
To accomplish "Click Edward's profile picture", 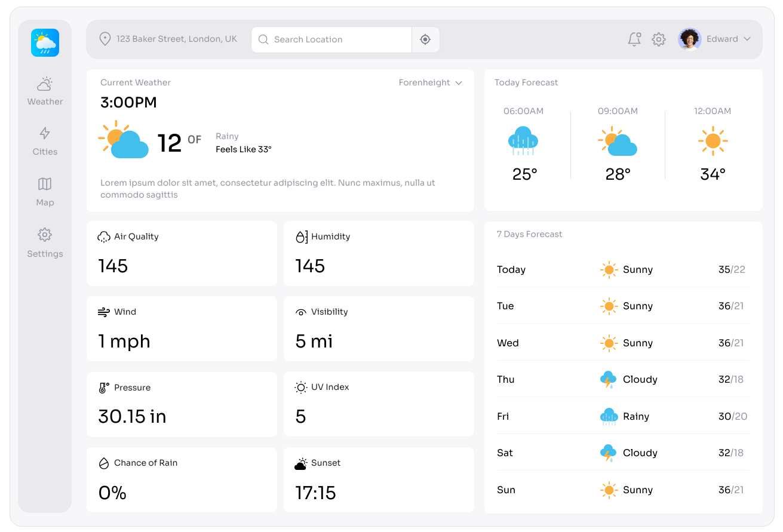I will (689, 39).
